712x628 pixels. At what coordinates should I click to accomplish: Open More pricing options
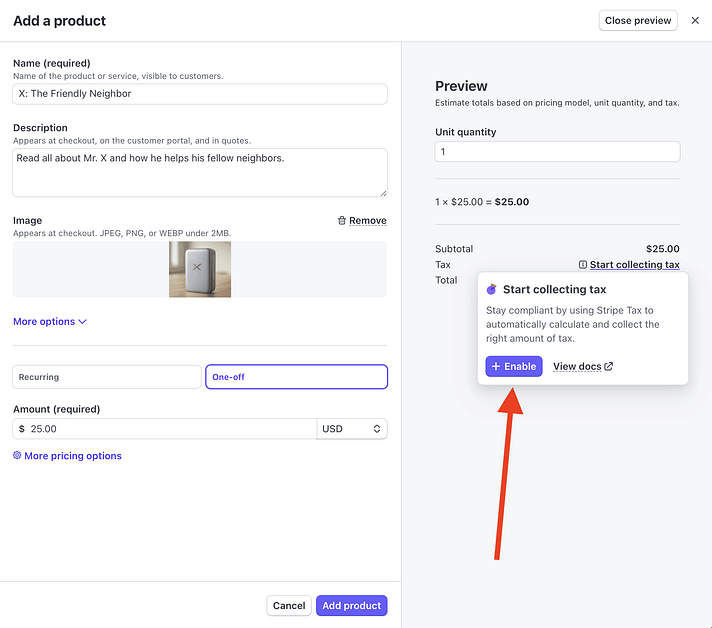(72, 456)
